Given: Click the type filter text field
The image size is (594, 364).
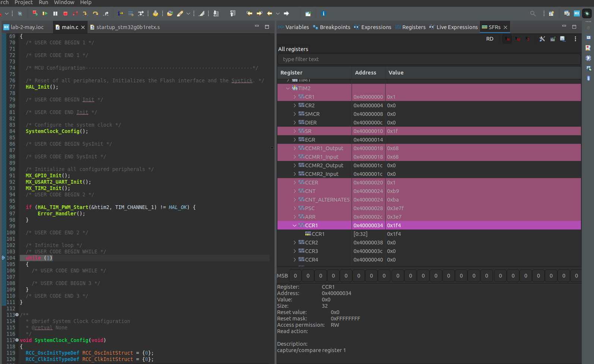Looking at the screenshot, I should pyautogui.click(x=429, y=59).
